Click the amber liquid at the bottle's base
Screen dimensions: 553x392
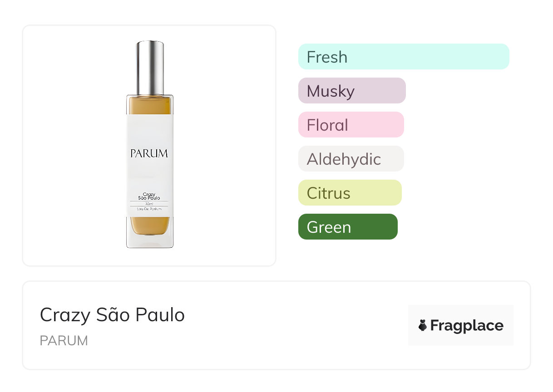pos(149,226)
